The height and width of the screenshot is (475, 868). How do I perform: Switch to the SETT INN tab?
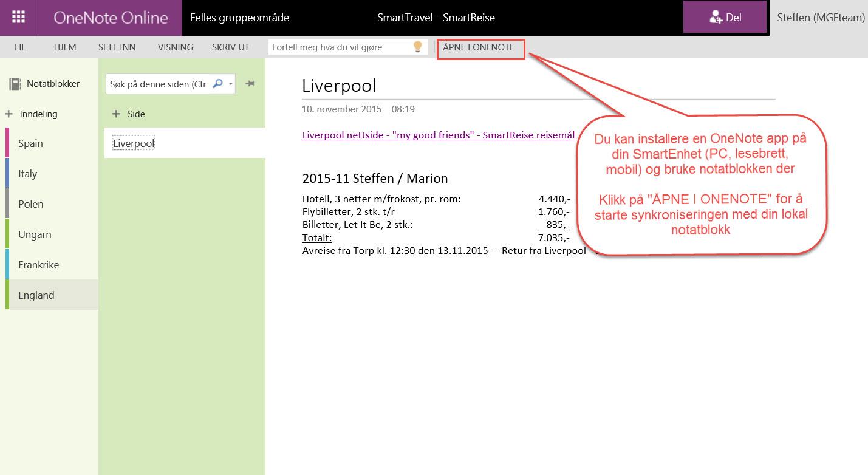[x=117, y=47]
